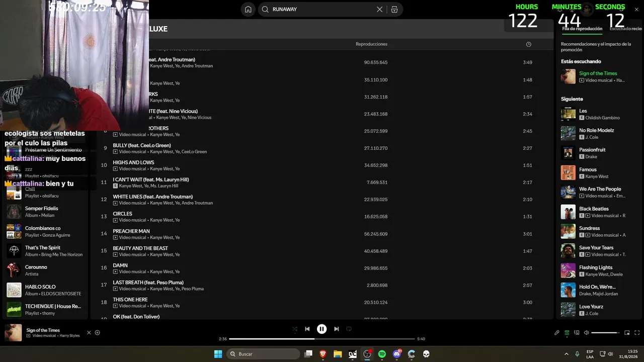Sort tracks by the duration clock icon
This screenshot has width=644, height=362.
click(x=528, y=44)
